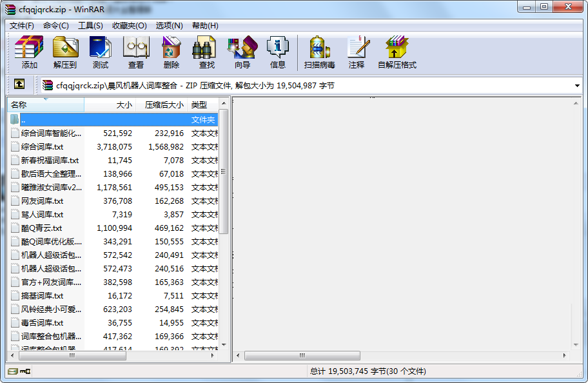
Task: Select 官方+网友词库... file
Action: [113, 282]
